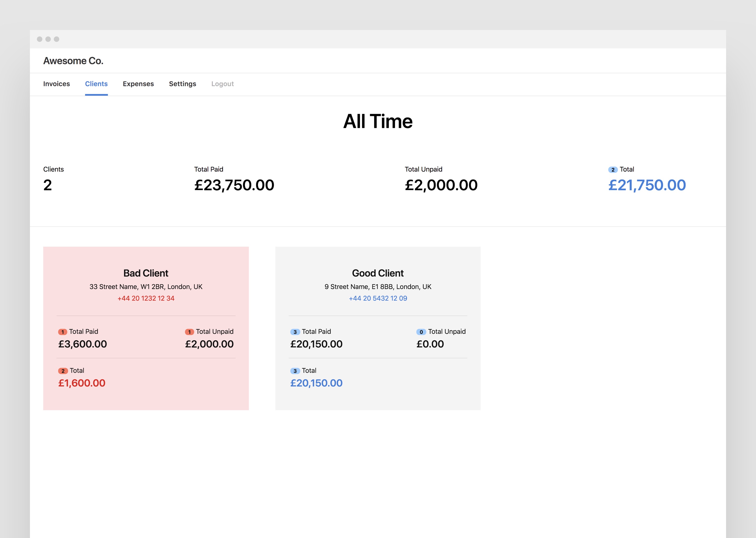The height and width of the screenshot is (538, 756).
Task: Click the blue 0 badge beside Good Client Total Unpaid
Action: point(421,332)
